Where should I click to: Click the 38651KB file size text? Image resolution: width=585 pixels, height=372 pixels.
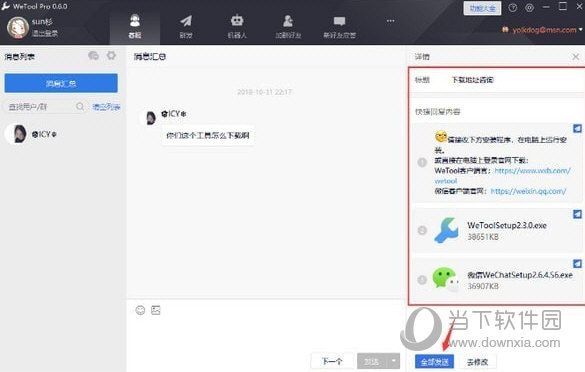(x=483, y=237)
